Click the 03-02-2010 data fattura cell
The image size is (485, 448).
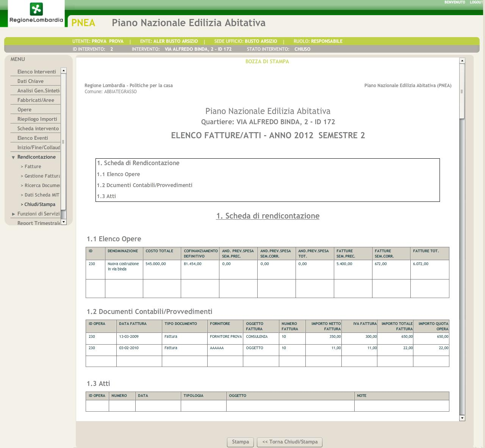point(139,350)
